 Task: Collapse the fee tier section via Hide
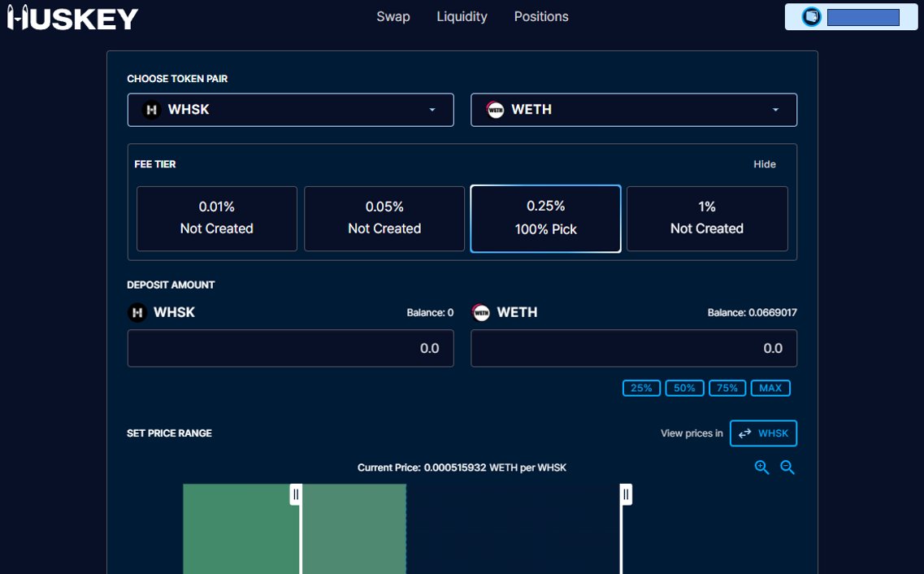(x=764, y=163)
